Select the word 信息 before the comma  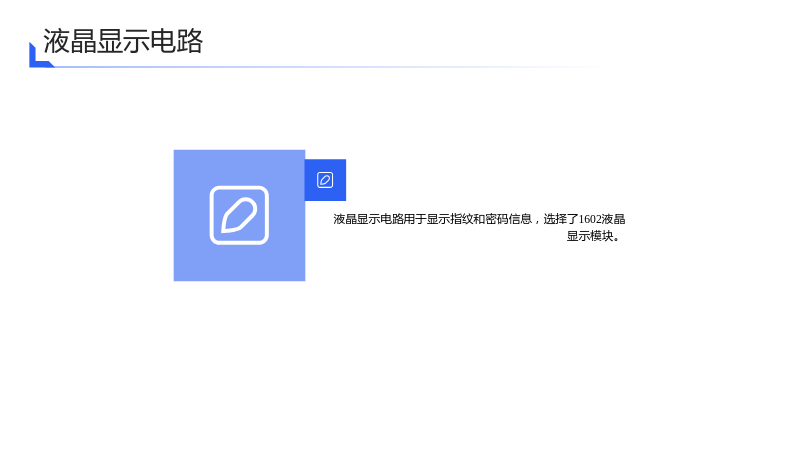520,219
